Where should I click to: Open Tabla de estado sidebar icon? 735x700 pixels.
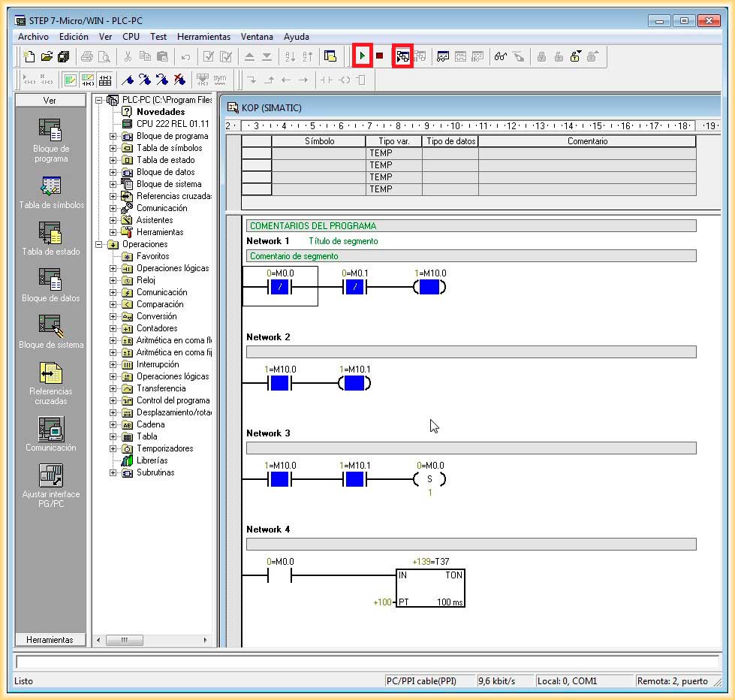pos(50,233)
